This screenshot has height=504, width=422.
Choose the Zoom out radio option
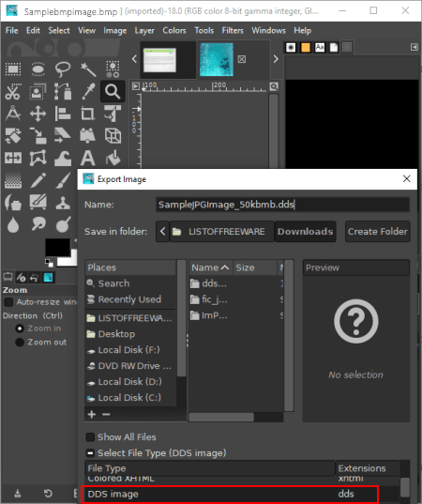tap(20, 343)
